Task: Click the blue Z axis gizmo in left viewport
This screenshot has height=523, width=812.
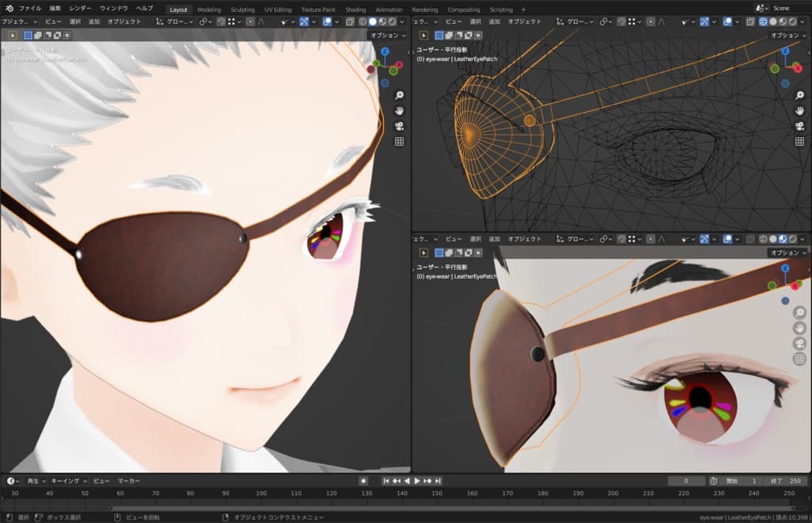Action: pos(385,51)
